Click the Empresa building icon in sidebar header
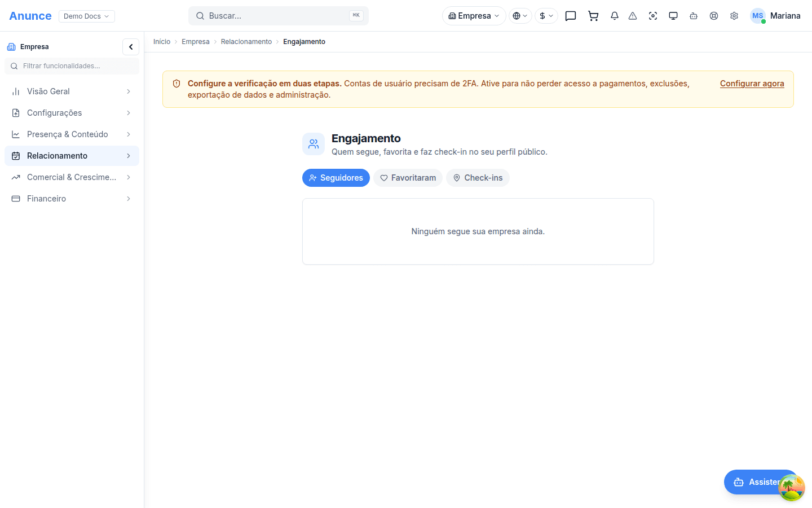The width and height of the screenshot is (812, 508). pos(11,47)
